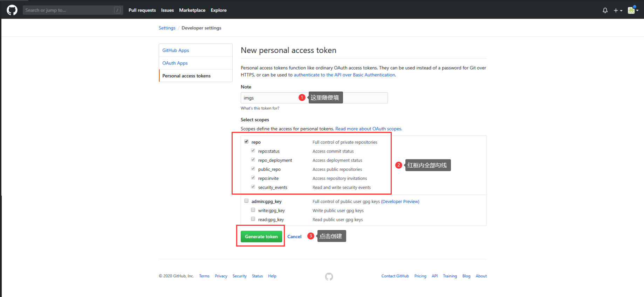The width and height of the screenshot is (644, 297).
Task: Click the slash shortcut icon in search
Action: click(x=117, y=10)
